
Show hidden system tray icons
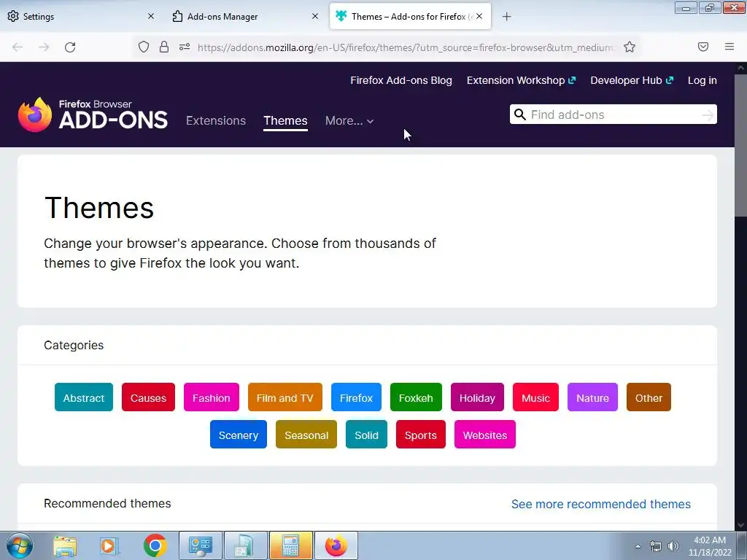coord(638,546)
